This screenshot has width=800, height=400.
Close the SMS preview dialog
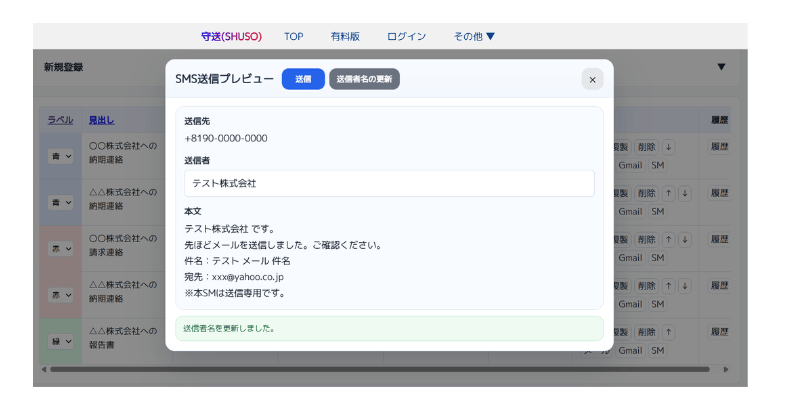click(x=592, y=80)
